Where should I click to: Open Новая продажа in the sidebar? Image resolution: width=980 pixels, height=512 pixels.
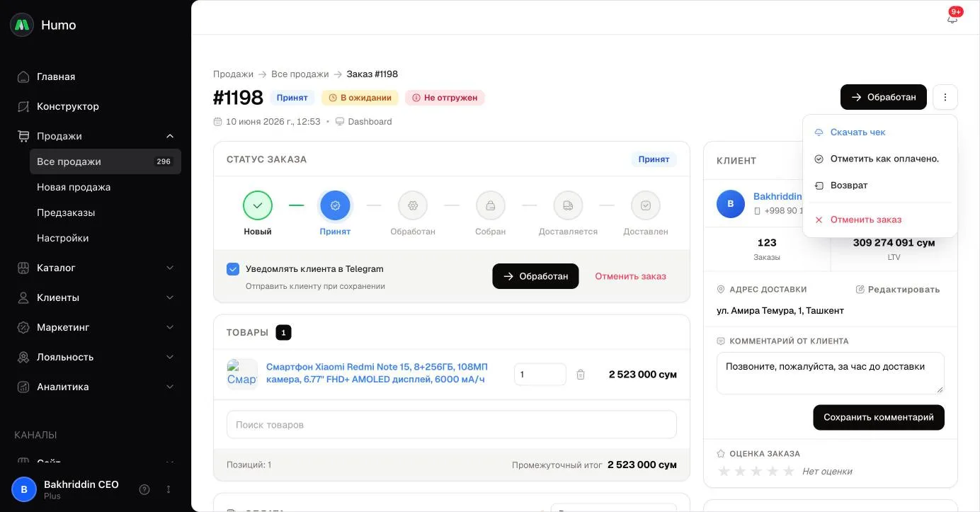(x=74, y=187)
